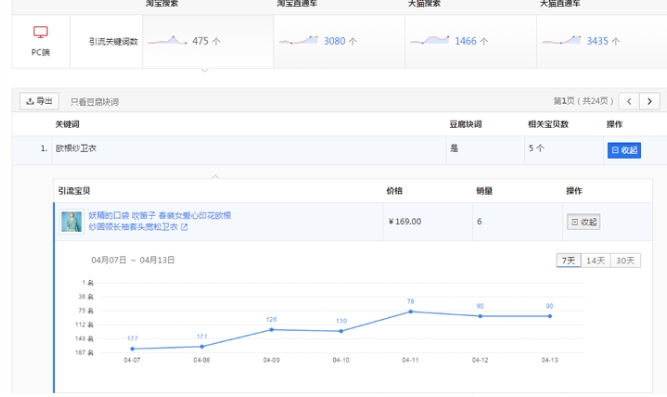
Task: Click the 04-12 data point (90)
Action: (480, 316)
